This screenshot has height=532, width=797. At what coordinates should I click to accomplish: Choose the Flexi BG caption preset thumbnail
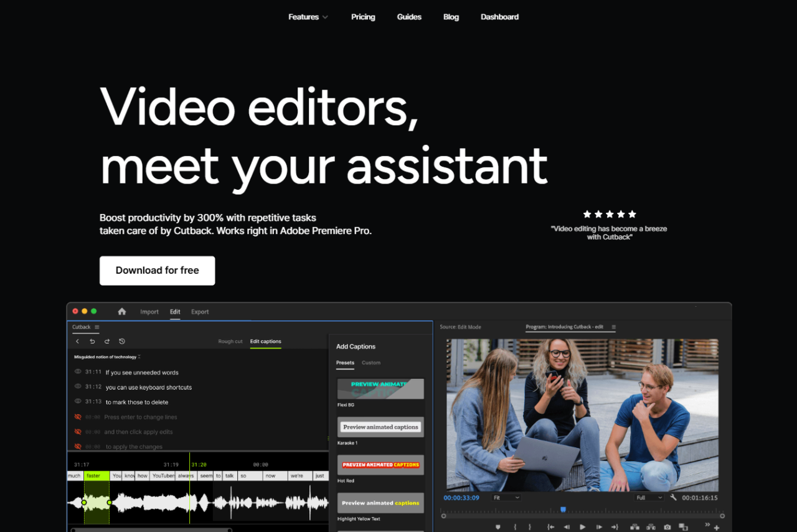(380, 389)
